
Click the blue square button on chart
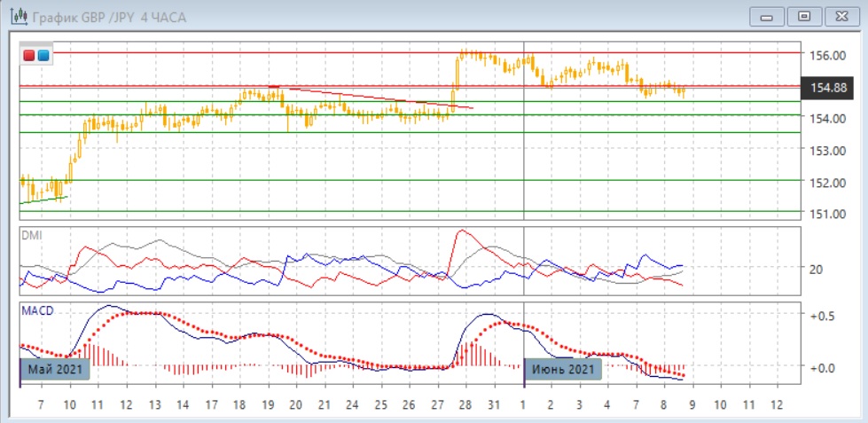tap(43, 56)
